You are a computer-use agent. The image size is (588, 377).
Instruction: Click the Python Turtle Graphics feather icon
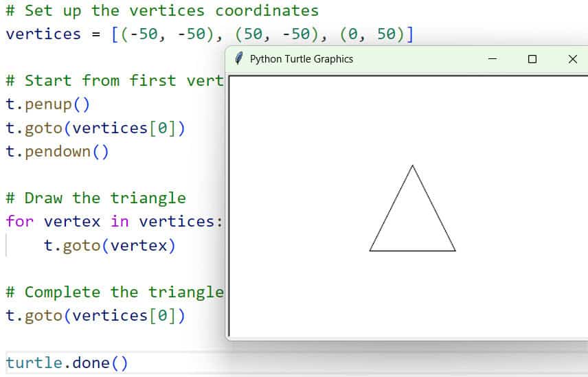(x=238, y=59)
